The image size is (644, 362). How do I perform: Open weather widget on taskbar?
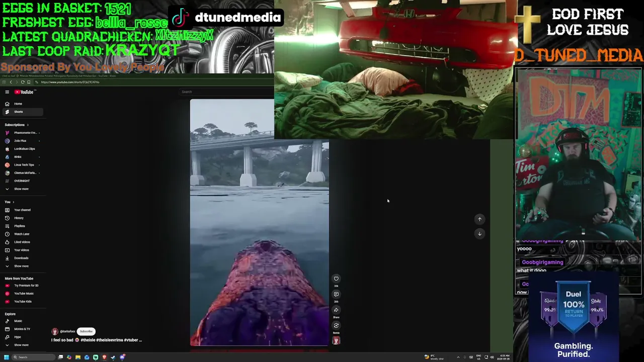click(x=434, y=357)
